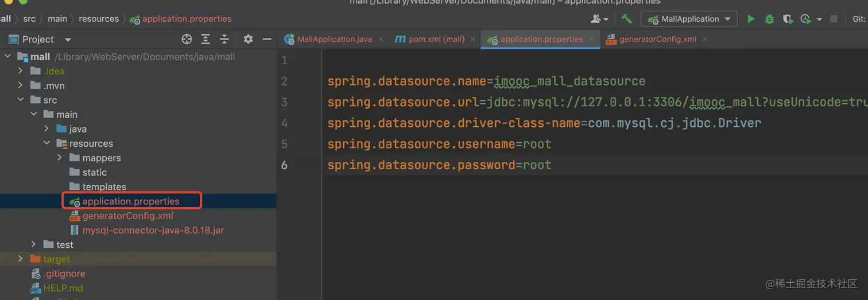Collapse the src folder

pyautogui.click(x=21, y=100)
